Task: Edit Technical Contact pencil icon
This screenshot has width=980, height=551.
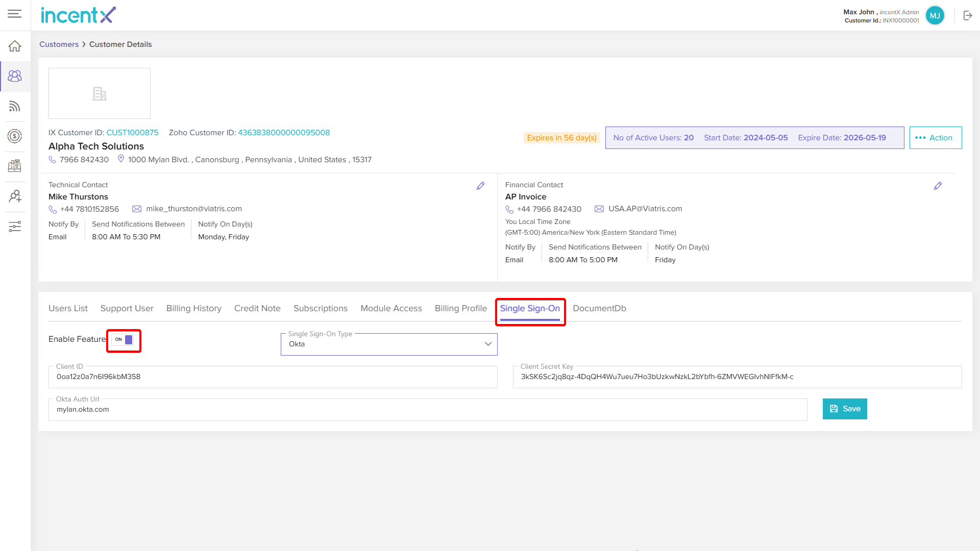Action: pyautogui.click(x=480, y=186)
